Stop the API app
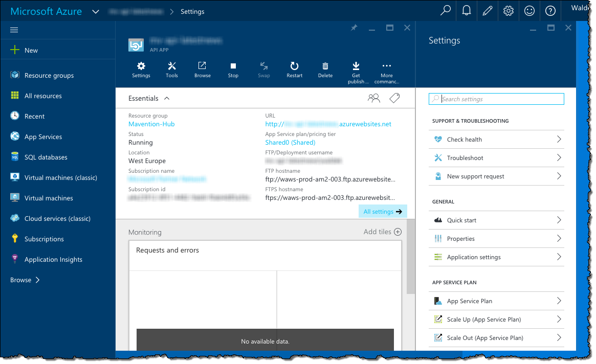596x364 pixels. (x=233, y=70)
